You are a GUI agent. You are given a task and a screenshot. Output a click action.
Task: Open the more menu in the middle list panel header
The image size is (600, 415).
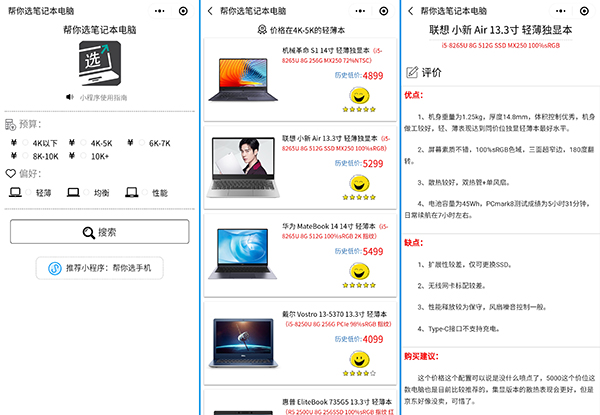[360, 11]
